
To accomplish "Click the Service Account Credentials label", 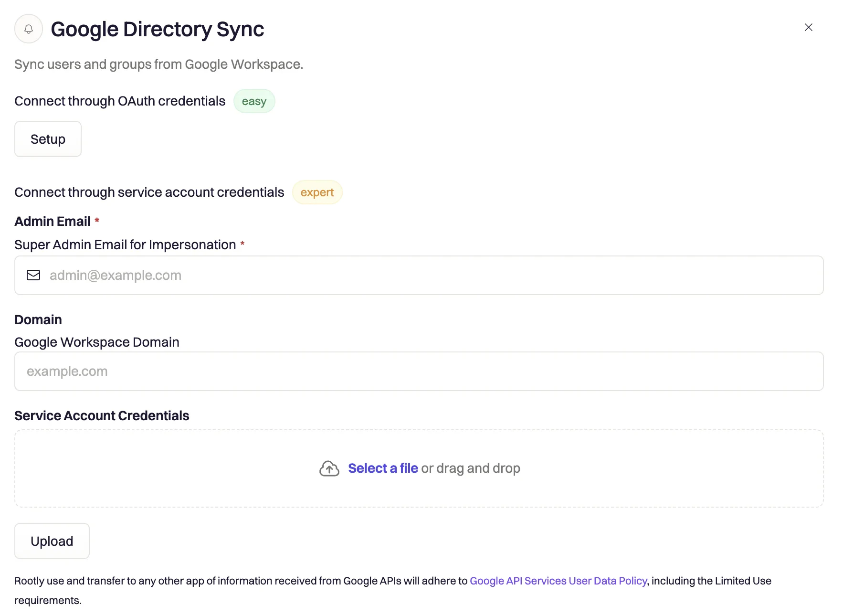I will pos(101,415).
